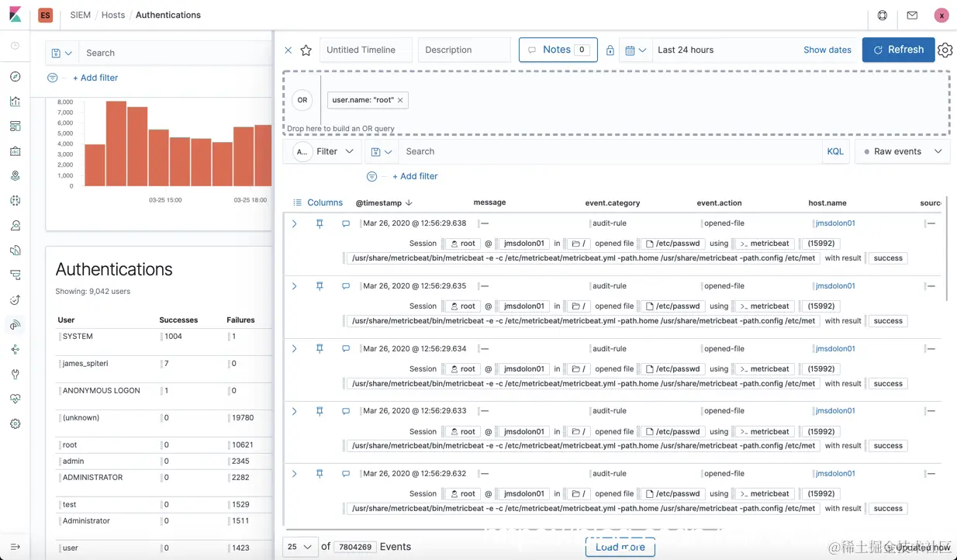The height and width of the screenshot is (560, 957).
Task: Pin the 12:56:29.633 event
Action: coord(320,411)
